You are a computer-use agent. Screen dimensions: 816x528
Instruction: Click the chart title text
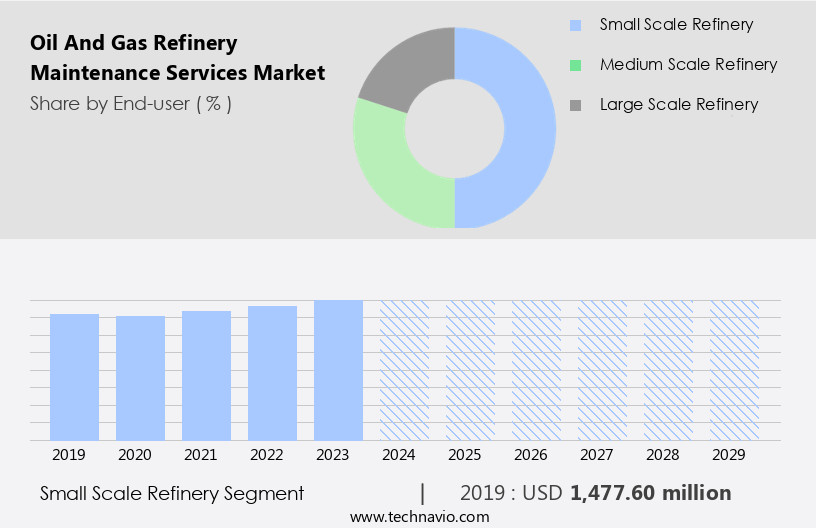pyautogui.click(x=177, y=58)
